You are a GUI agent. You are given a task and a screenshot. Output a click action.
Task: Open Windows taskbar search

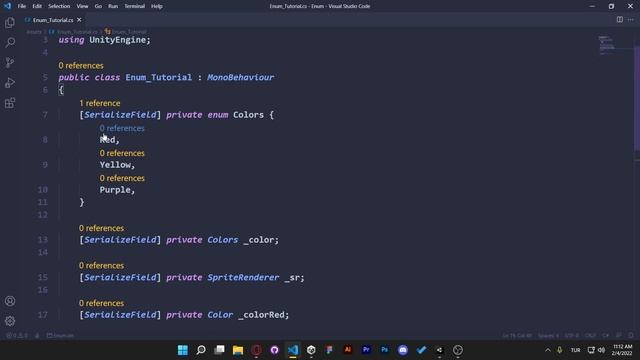point(201,350)
